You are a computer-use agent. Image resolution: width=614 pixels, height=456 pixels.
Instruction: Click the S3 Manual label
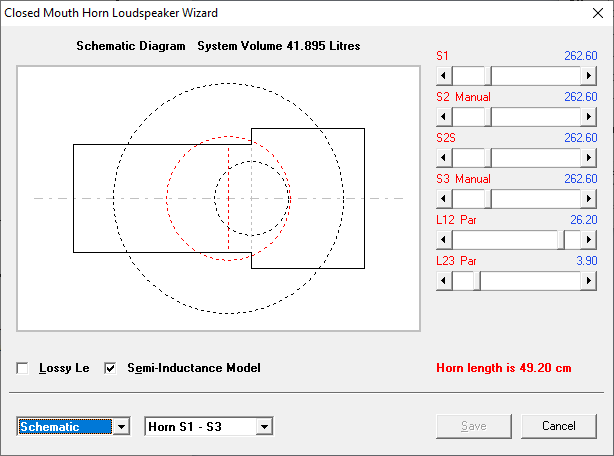coord(463,179)
